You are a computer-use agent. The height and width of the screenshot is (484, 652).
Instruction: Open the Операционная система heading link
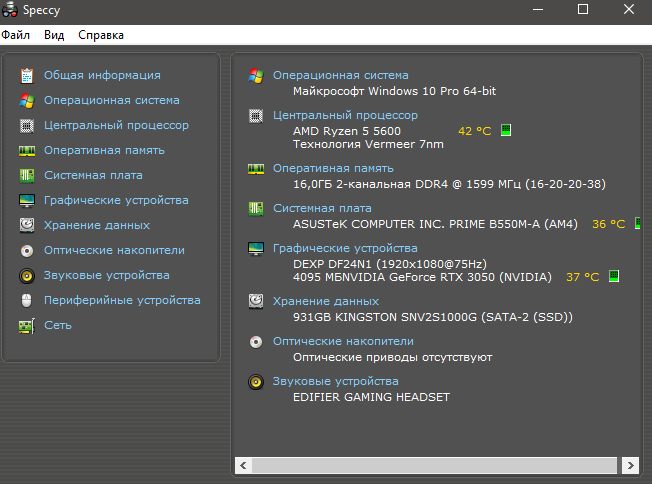[340, 75]
